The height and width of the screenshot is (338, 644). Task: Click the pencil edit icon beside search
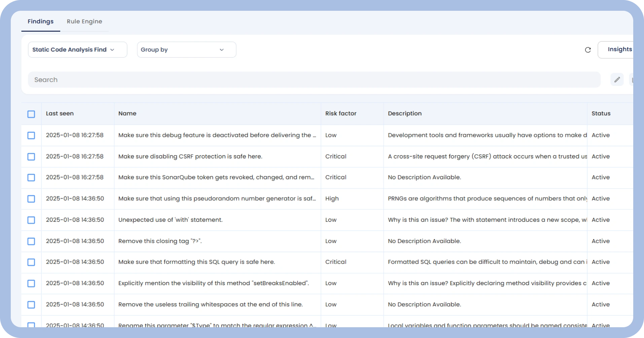pyautogui.click(x=617, y=79)
